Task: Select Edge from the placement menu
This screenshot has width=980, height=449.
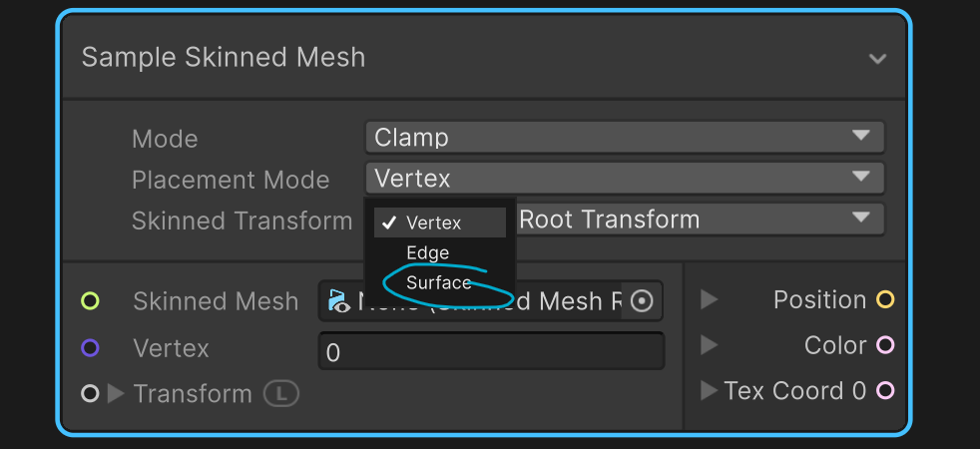Action: coord(428,253)
